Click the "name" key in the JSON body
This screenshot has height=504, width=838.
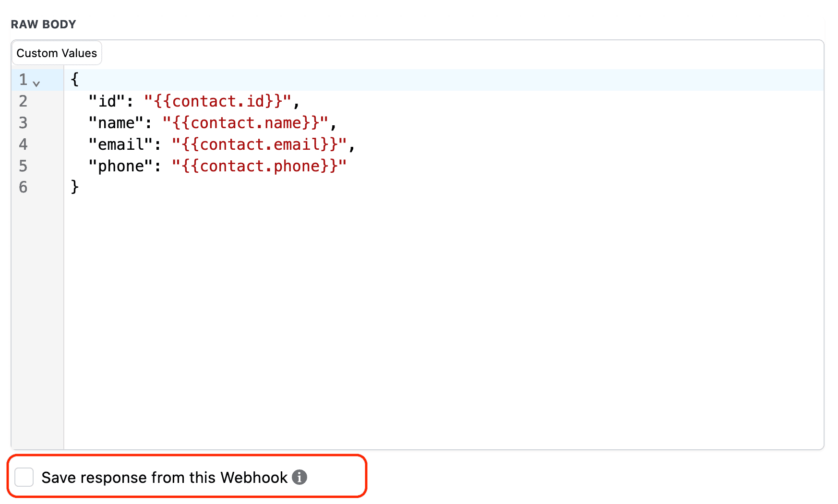pyautogui.click(x=116, y=123)
